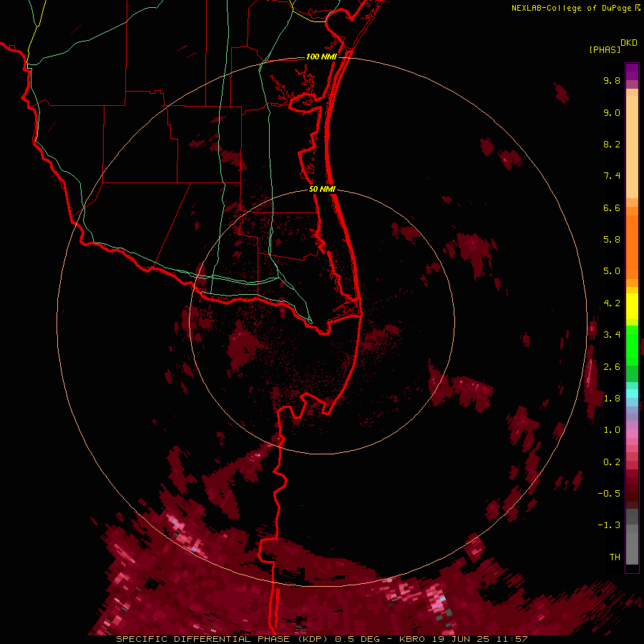Select the yellow segment of the color bar
Screen dimensions: 644x644
(x=632, y=306)
